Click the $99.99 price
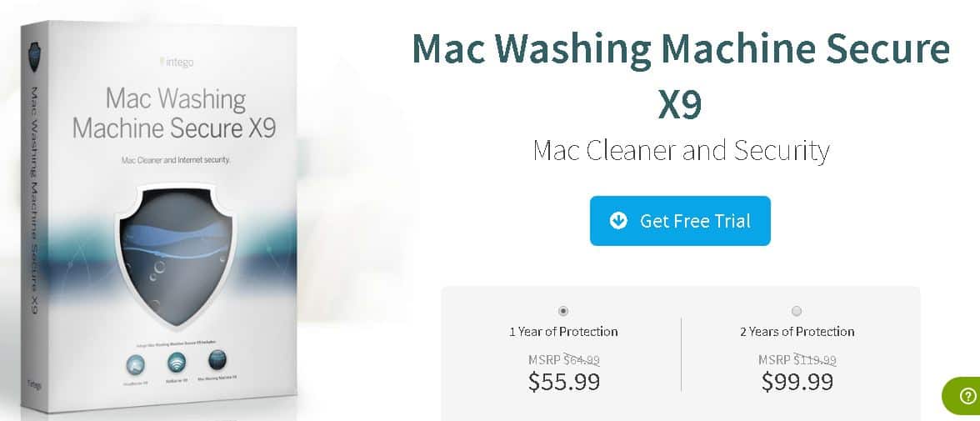This screenshot has height=421, width=980. tap(797, 381)
